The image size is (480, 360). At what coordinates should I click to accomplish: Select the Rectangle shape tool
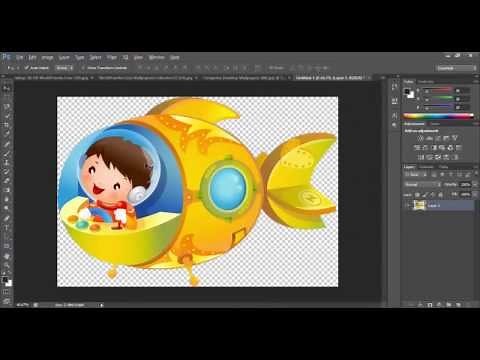pyautogui.click(x=6, y=246)
